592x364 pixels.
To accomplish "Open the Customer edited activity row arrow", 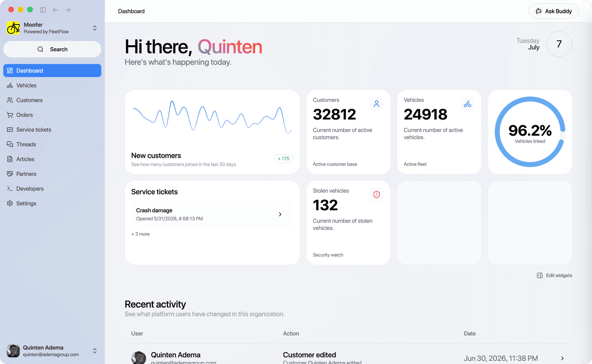I will [562, 358].
